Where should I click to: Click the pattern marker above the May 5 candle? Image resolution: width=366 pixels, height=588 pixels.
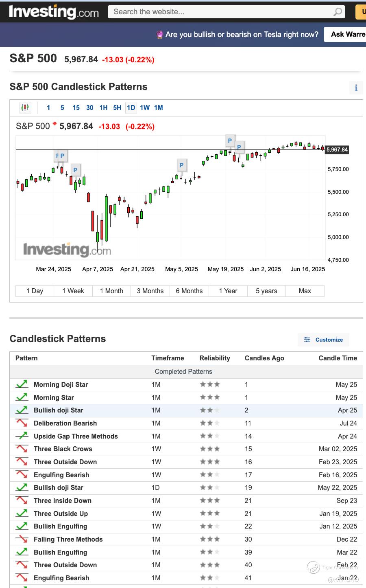tap(181, 165)
